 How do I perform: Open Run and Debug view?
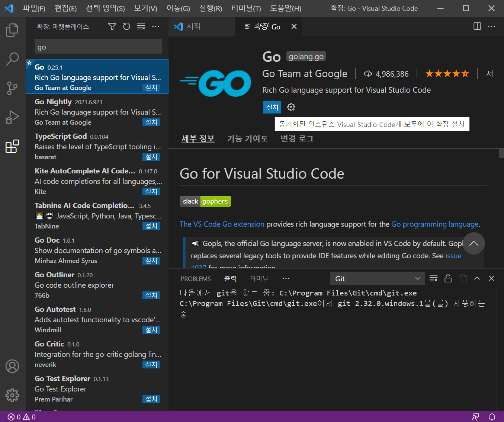click(x=12, y=117)
